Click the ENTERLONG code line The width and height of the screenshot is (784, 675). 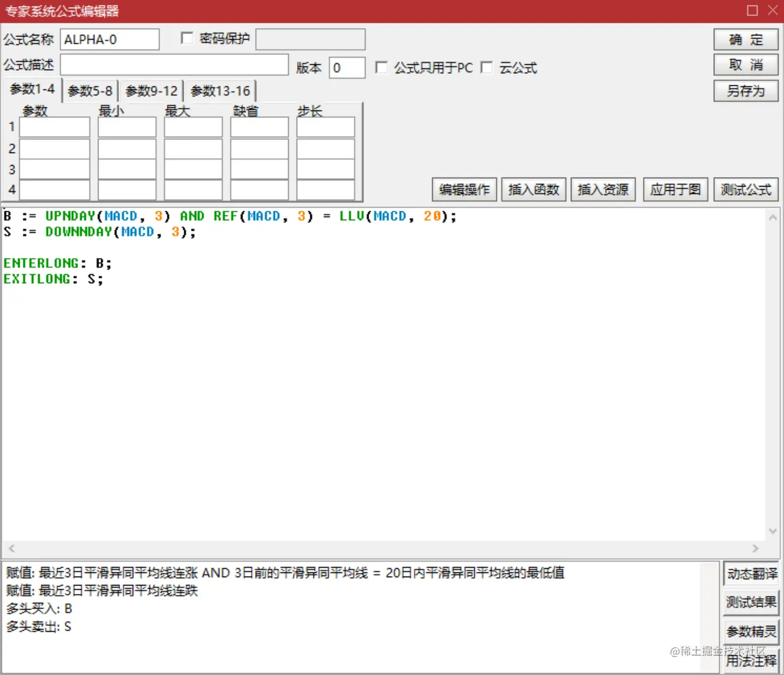pyautogui.click(x=58, y=263)
